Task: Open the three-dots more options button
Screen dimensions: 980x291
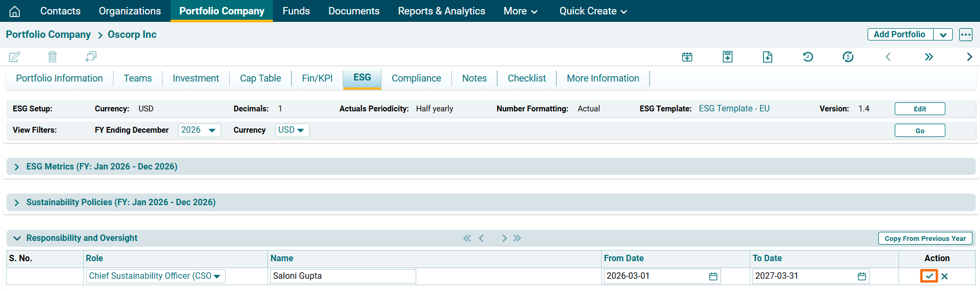Action: point(966,35)
